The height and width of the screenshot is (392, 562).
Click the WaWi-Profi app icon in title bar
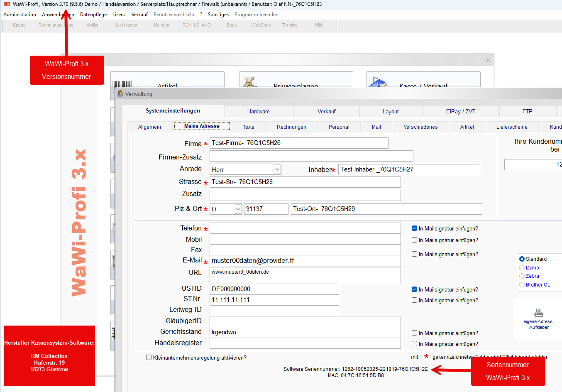click(x=7, y=4)
